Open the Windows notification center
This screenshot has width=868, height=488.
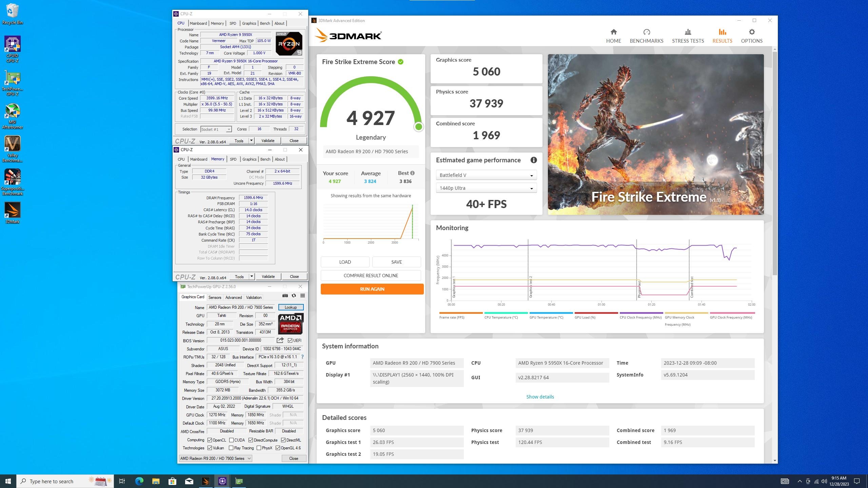coord(857,481)
